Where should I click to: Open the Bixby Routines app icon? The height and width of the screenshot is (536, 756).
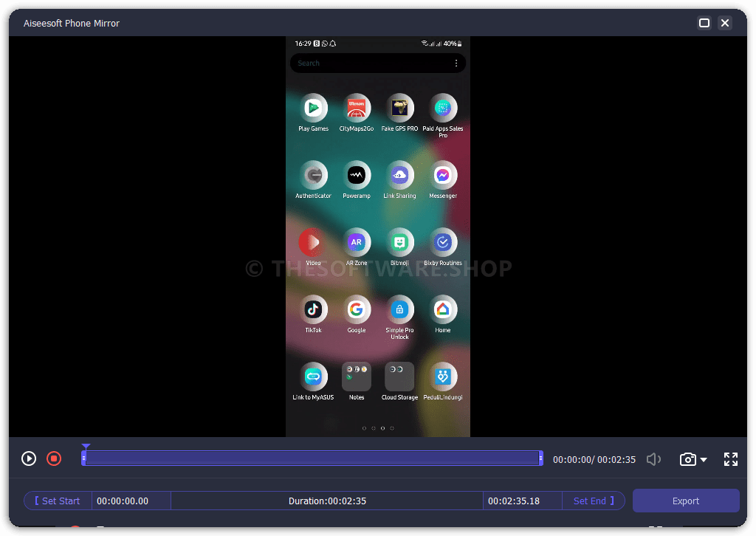(443, 242)
